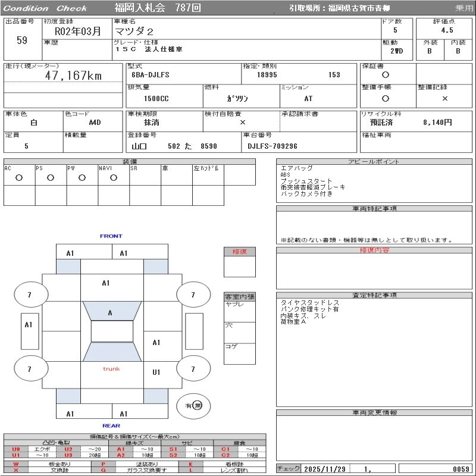
Task: Click the red trunk label on diagram
Action: [111, 369]
